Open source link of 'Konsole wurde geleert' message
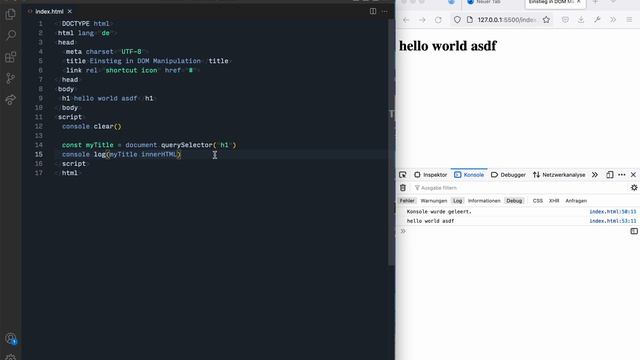The width and height of the screenshot is (640, 360). tap(613, 212)
